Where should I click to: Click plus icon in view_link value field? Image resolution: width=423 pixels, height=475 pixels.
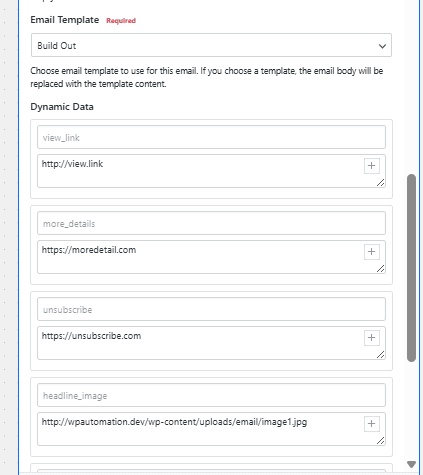pyautogui.click(x=372, y=166)
